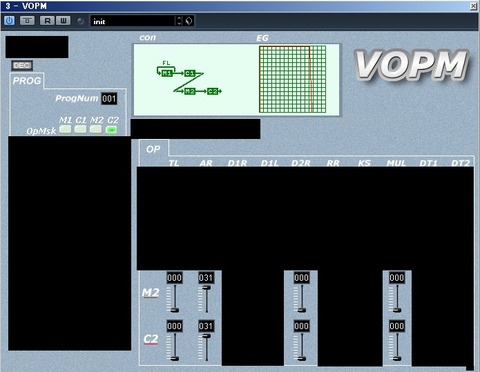Click the M2 row AR value 031
480x372 pixels.
coord(206,278)
